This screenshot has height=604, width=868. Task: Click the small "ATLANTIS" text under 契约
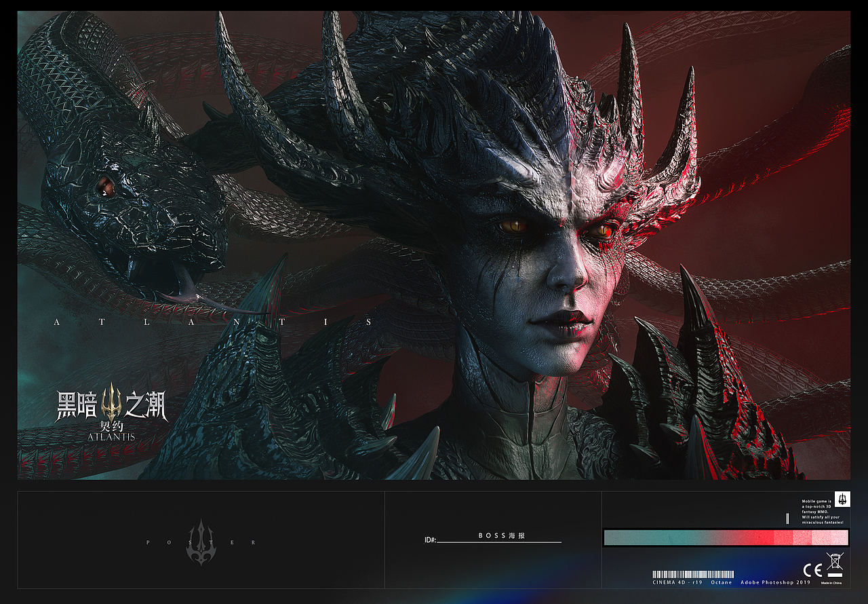click(x=111, y=436)
